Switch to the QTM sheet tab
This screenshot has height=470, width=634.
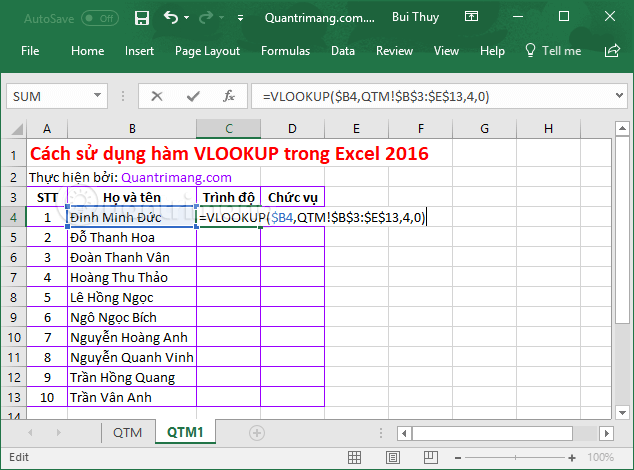[x=127, y=432]
